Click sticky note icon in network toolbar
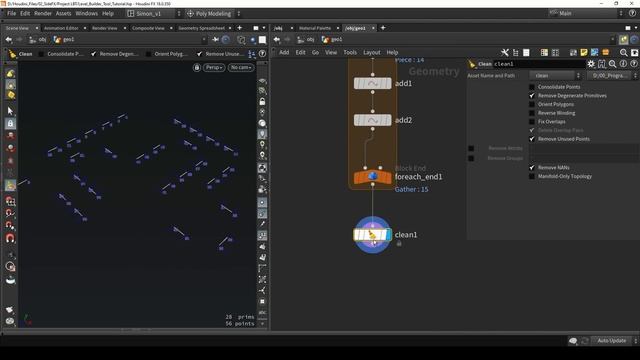640x360 pixels. [584, 53]
